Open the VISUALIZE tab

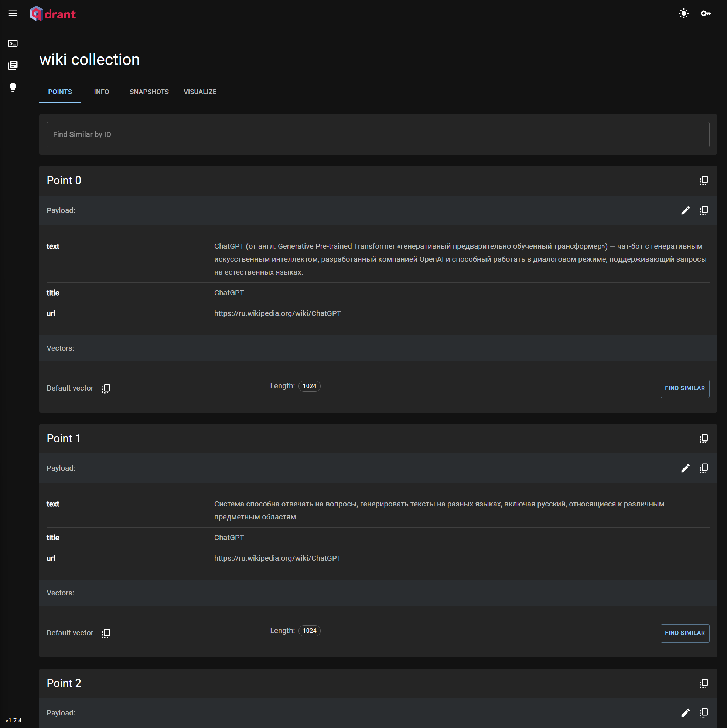coord(200,92)
